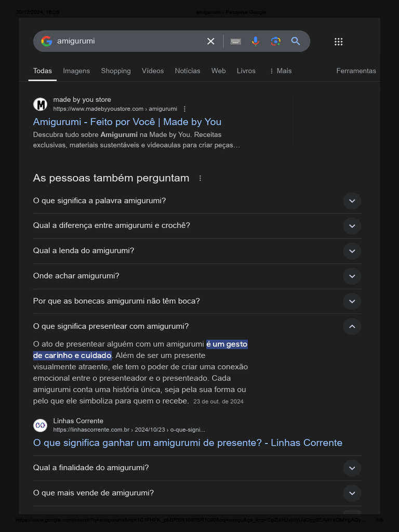Click the Ferramentas button

[x=356, y=71]
